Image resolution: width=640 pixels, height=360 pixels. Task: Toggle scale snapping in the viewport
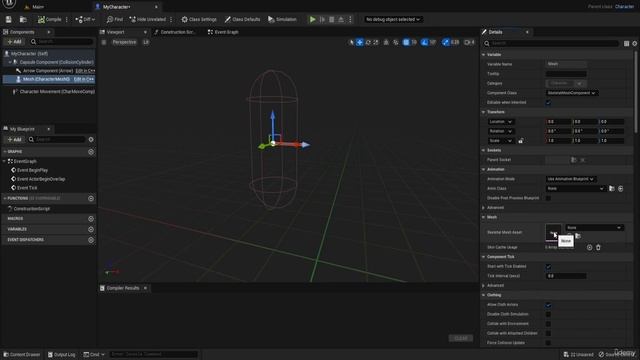(x=446, y=42)
